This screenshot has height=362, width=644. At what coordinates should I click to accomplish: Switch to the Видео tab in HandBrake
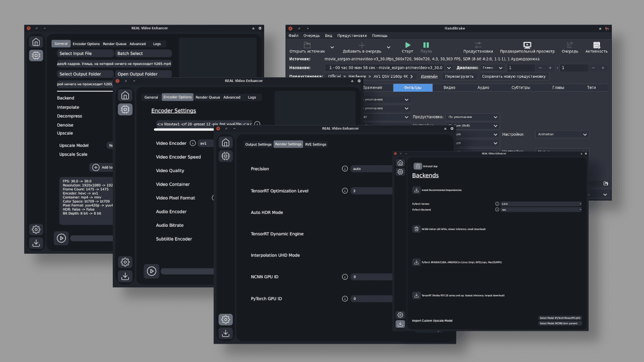(450, 87)
